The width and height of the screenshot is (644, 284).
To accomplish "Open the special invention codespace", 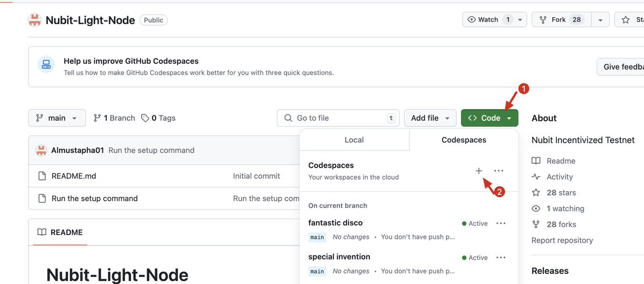I will (x=339, y=257).
